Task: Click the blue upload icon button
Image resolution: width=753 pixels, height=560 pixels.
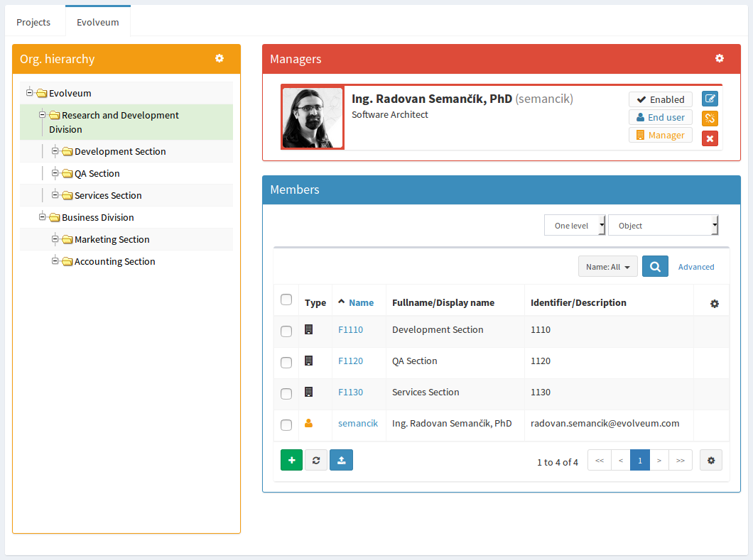Action: point(341,460)
